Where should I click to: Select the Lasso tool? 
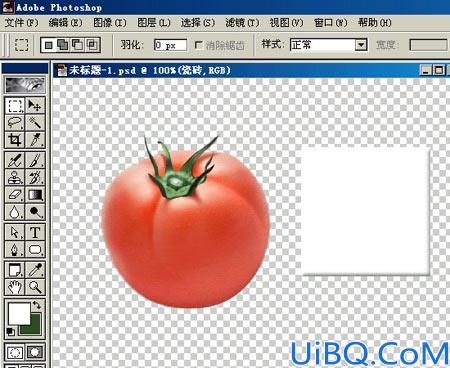coord(15,123)
